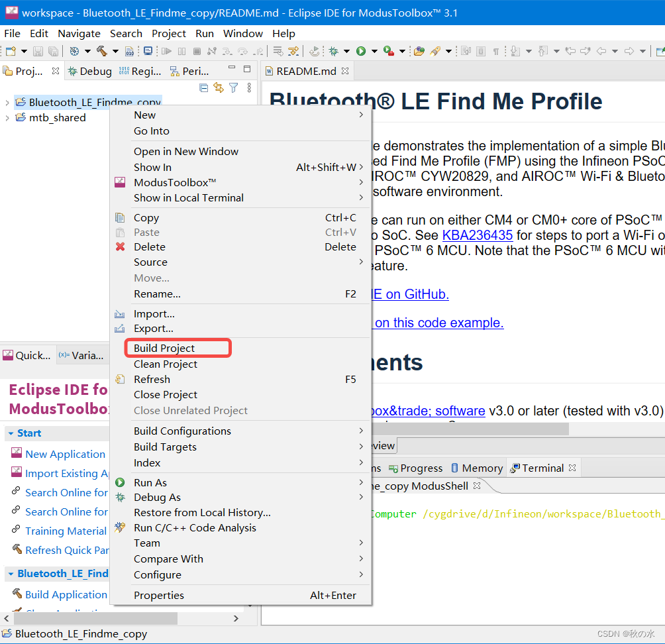The height and width of the screenshot is (644, 665).
Task: Toggle Show Whitespace Characters pilcrow button
Action: click(x=496, y=51)
